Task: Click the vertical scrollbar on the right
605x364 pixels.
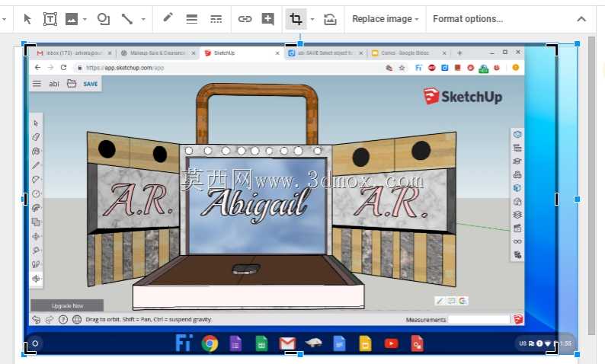Action: pos(591,186)
